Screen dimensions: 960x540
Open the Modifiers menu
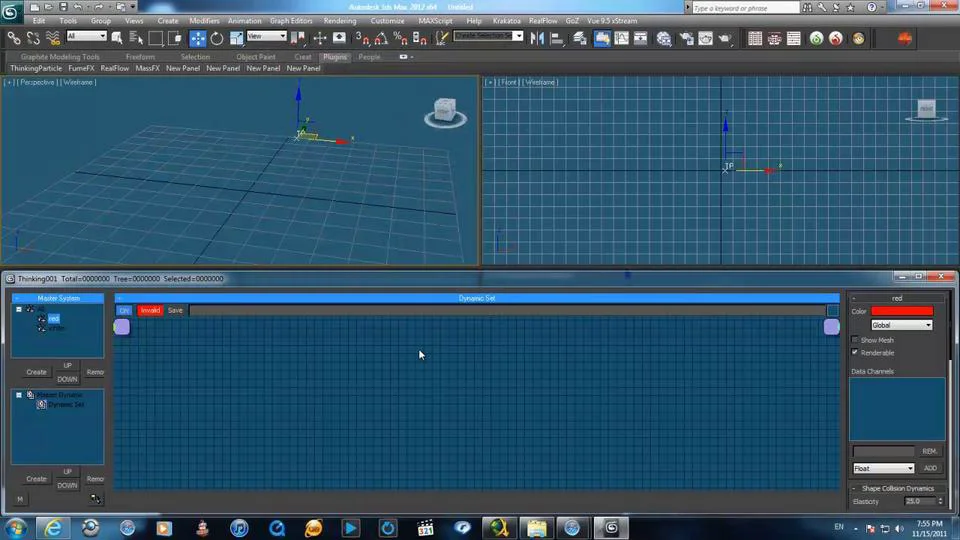[x=204, y=21]
